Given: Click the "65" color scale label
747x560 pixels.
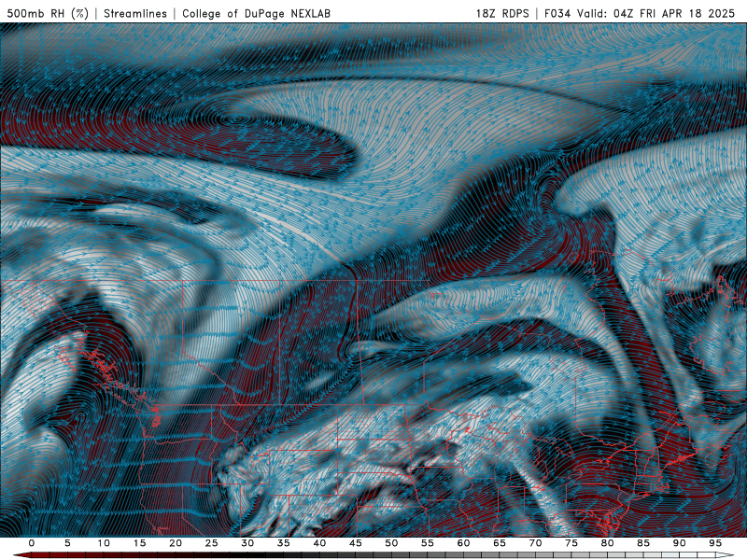Looking at the screenshot, I should [x=500, y=543].
